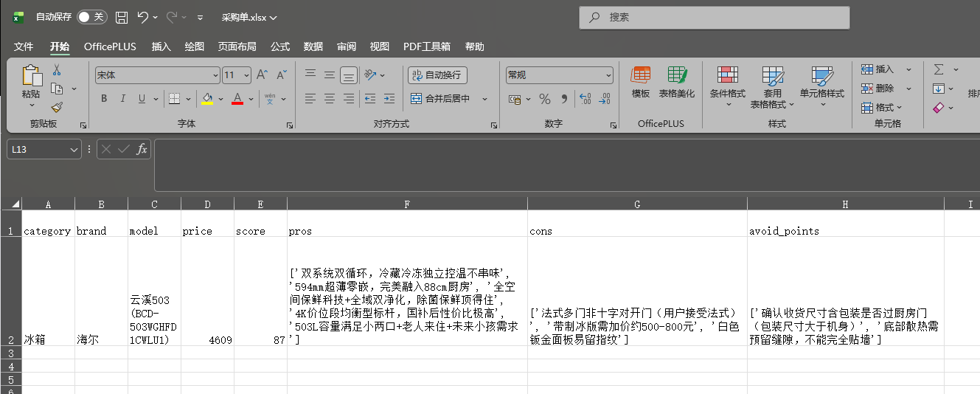The image size is (980, 394).
Task: Toggle AutoSave (自动保存) switch
Action: pyautogui.click(x=92, y=17)
